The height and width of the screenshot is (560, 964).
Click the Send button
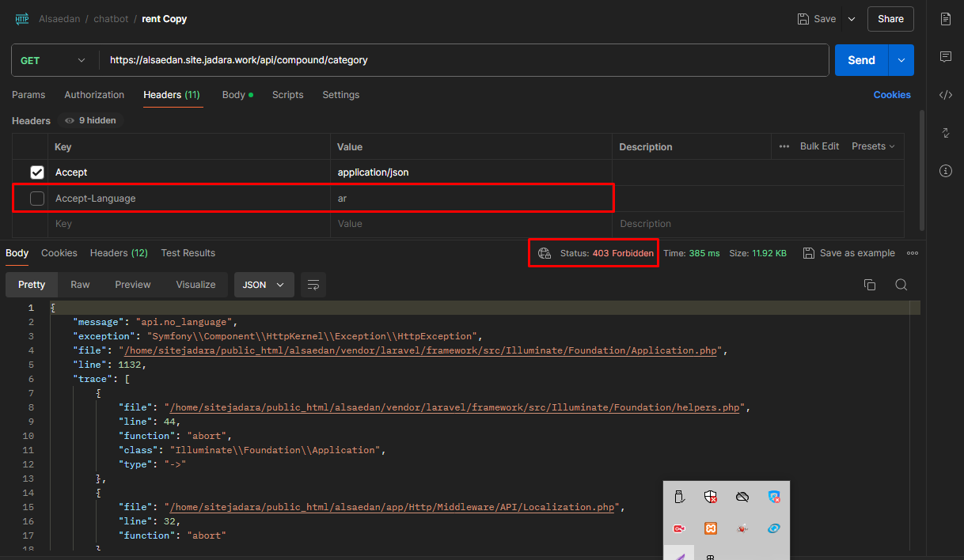(861, 60)
